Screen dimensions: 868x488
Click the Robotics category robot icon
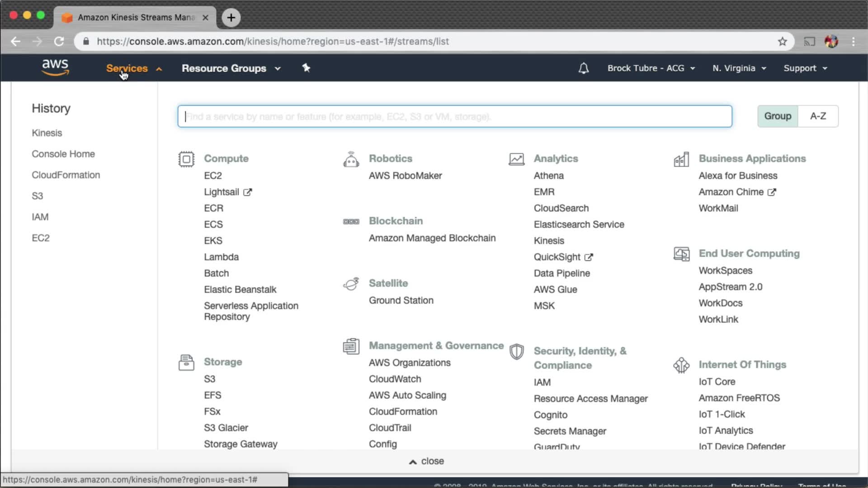click(x=351, y=159)
